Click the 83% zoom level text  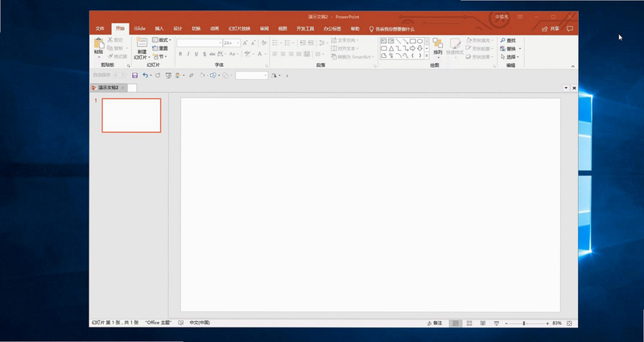point(557,323)
